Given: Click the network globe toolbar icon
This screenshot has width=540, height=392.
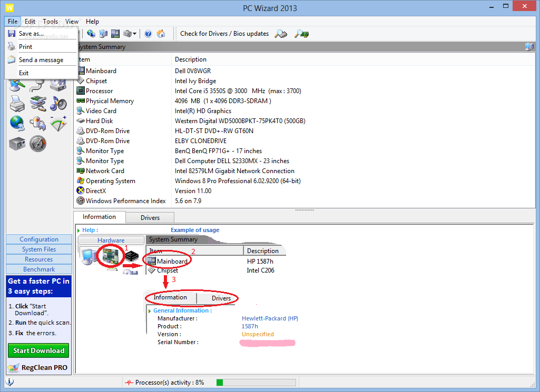Looking at the screenshot, I should pos(91,33).
